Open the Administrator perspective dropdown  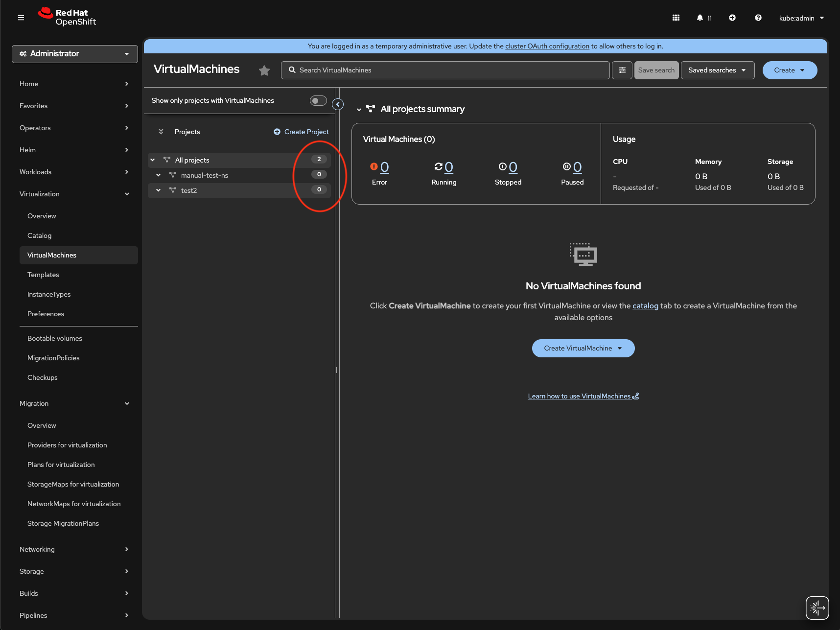[75, 54]
